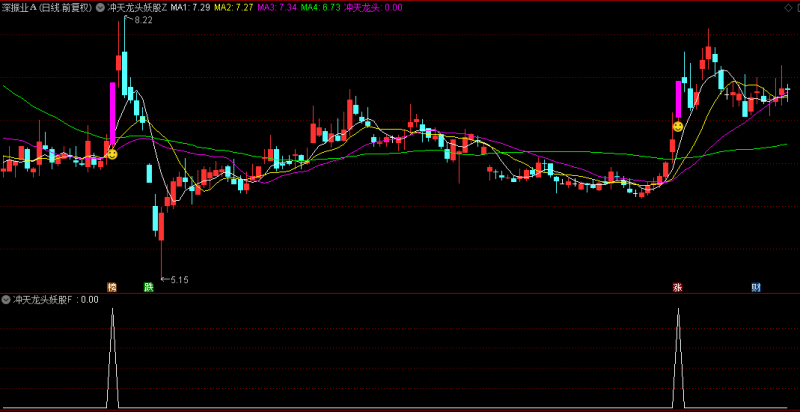The image size is (800, 412).
Task: Click the left smiley signal icon
Action: (112, 153)
